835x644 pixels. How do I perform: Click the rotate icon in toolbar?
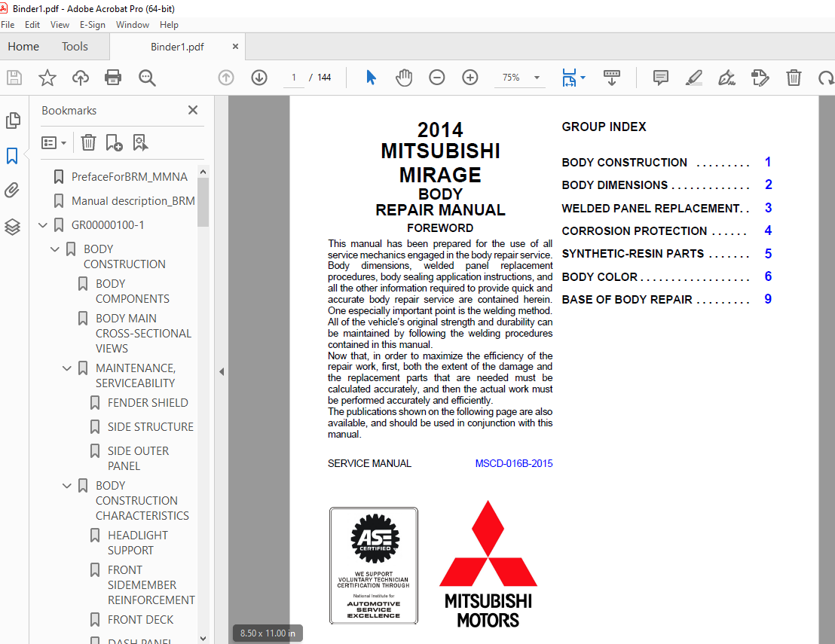pyautogui.click(x=827, y=78)
